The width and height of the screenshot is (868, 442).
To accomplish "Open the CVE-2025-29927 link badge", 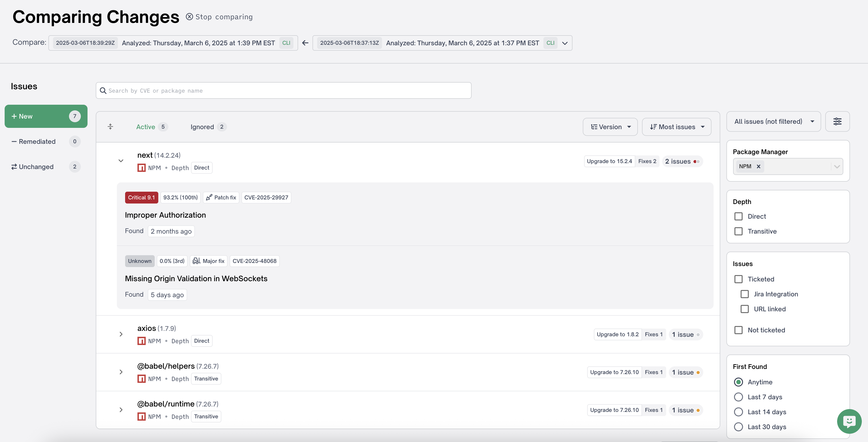I will (266, 197).
